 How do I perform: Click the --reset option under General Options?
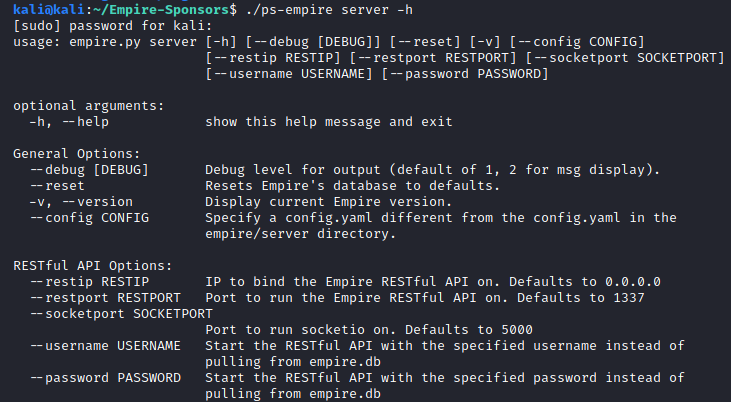tap(57, 186)
